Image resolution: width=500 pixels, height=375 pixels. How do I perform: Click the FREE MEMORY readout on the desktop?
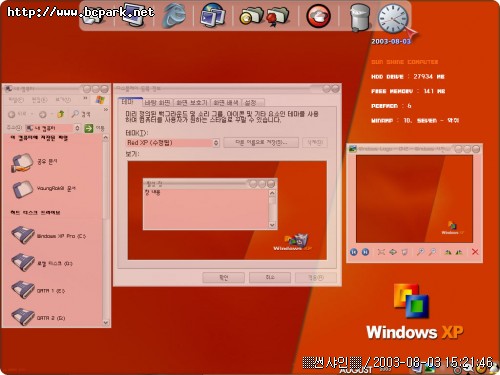coord(408,91)
